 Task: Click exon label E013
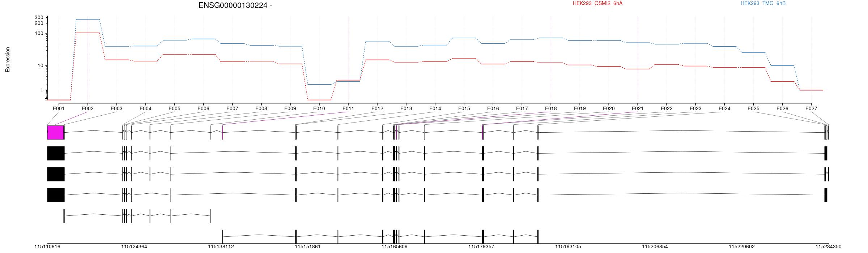(x=406, y=108)
